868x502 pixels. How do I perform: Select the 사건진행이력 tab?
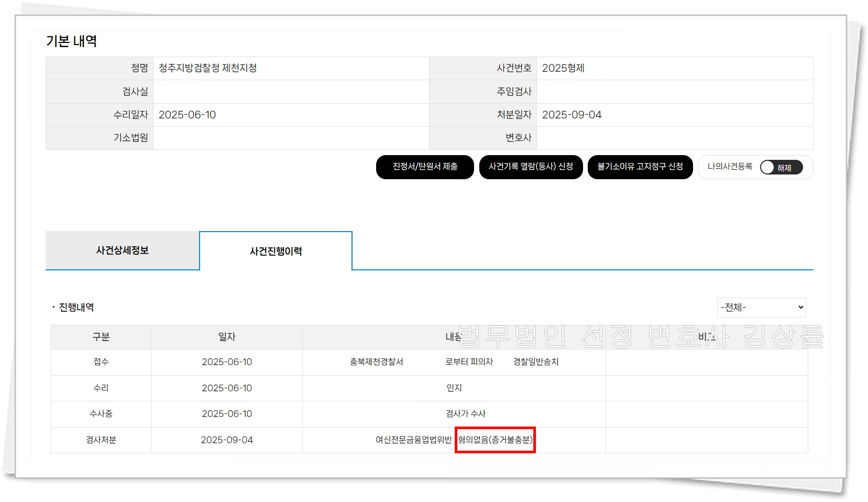[276, 252]
